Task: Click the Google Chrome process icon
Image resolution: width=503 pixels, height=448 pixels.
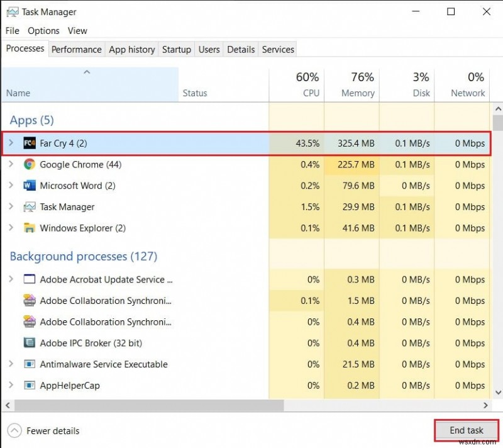Action: pos(29,164)
